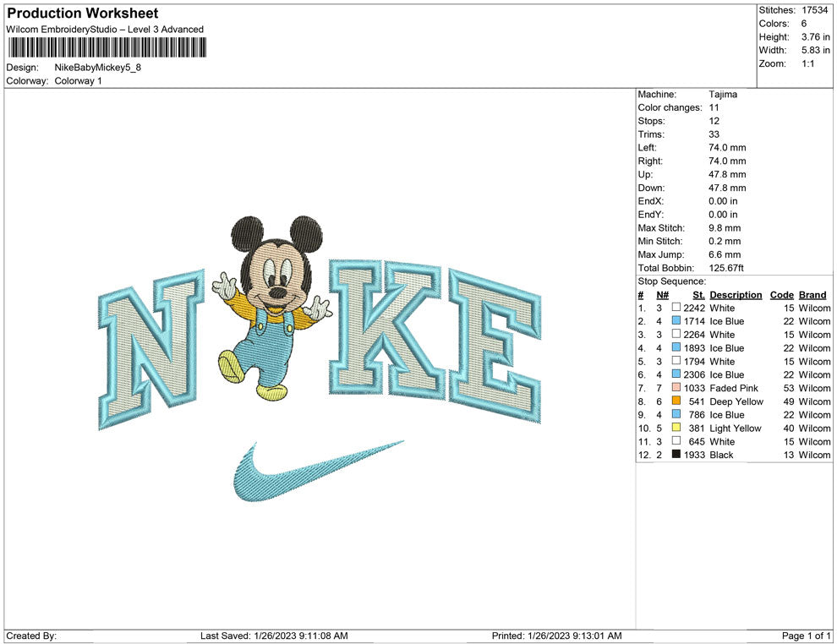The width and height of the screenshot is (837, 644).
Task: Click the Color changes value '11'
Action: tap(714, 107)
